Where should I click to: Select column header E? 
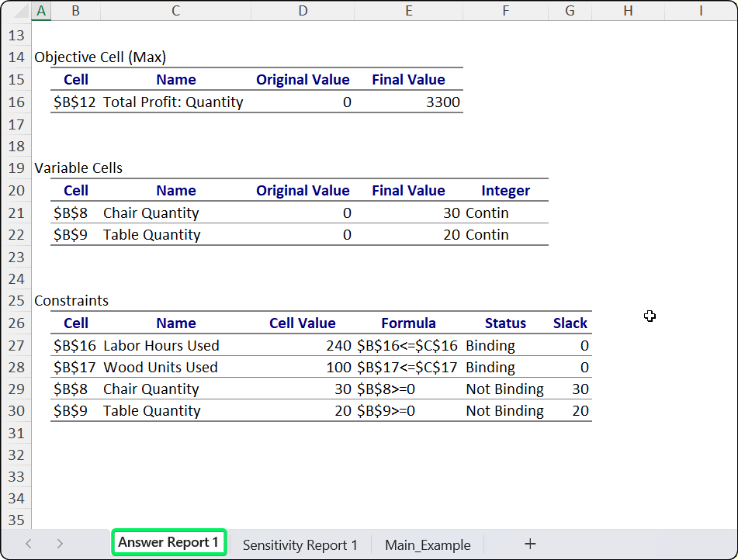tap(408, 11)
